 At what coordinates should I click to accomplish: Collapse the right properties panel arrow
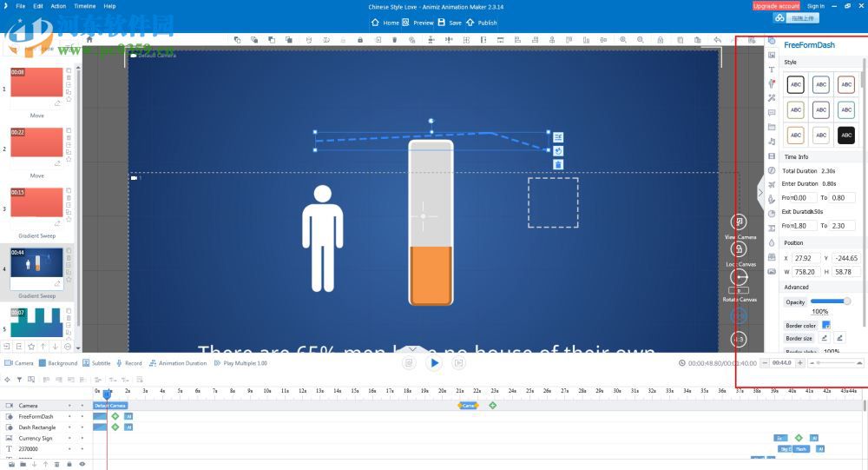(x=760, y=192)
